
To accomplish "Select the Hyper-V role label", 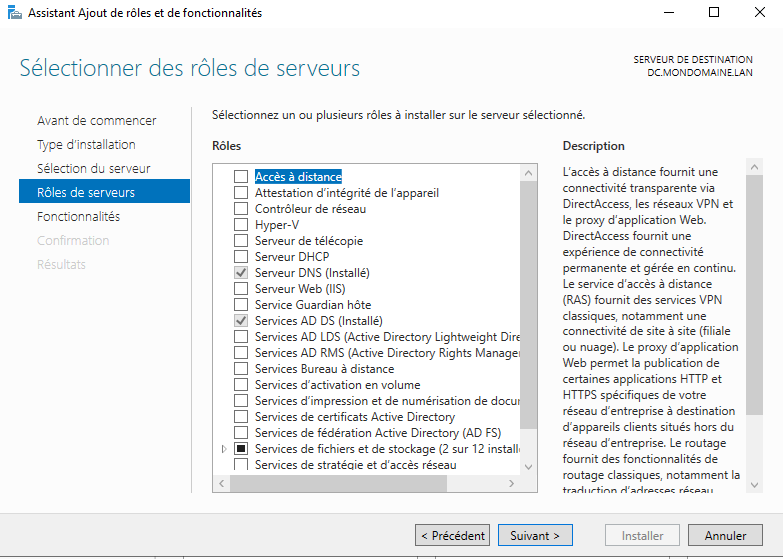I will 277,225.
